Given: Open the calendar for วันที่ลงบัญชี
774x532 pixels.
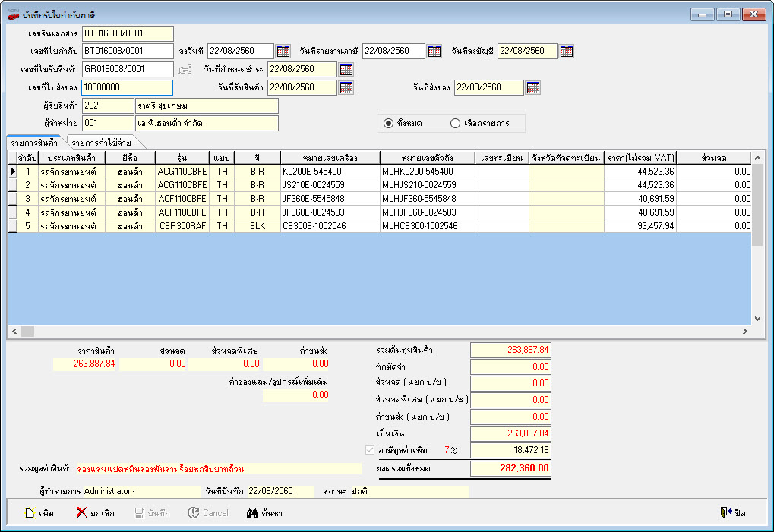Looking at the screenshot, I should click(567, 51).
